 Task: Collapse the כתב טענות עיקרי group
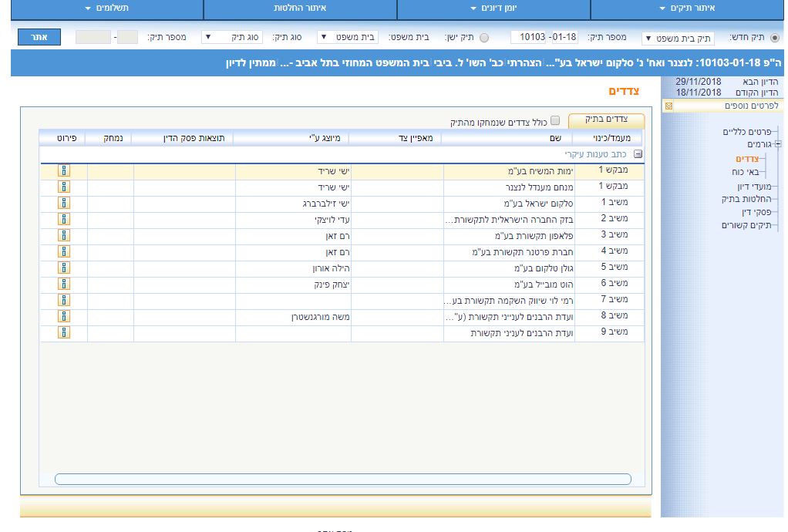click(638, 154)
